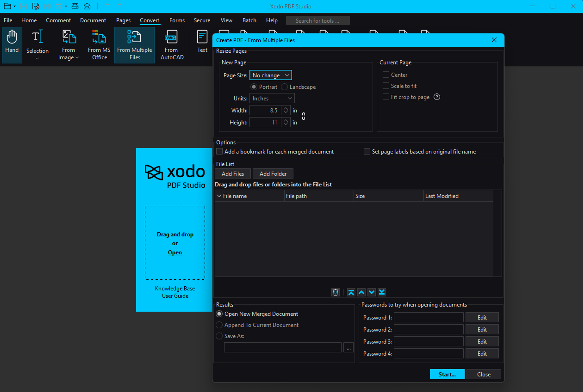This screenshot has height=392, width=583.
Task: Click the save all icon
Action: point(48,6)
